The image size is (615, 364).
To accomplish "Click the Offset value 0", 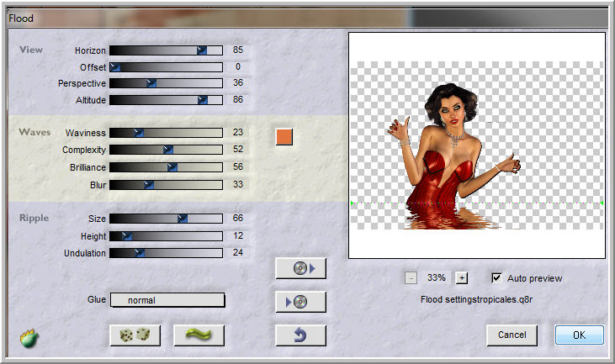I will 238,66.
